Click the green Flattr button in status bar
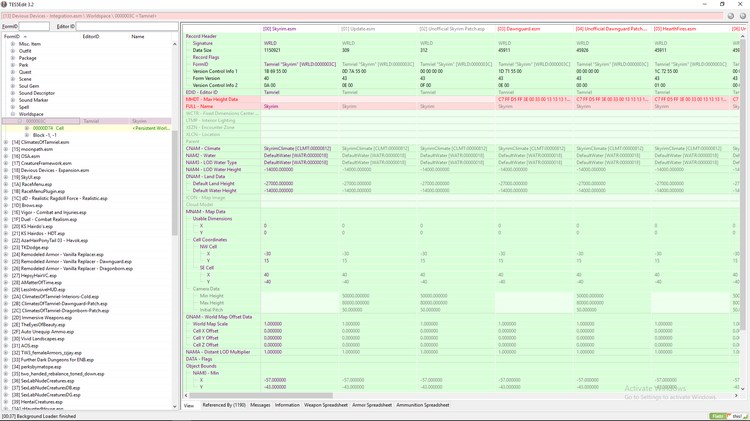 (717, 416)
